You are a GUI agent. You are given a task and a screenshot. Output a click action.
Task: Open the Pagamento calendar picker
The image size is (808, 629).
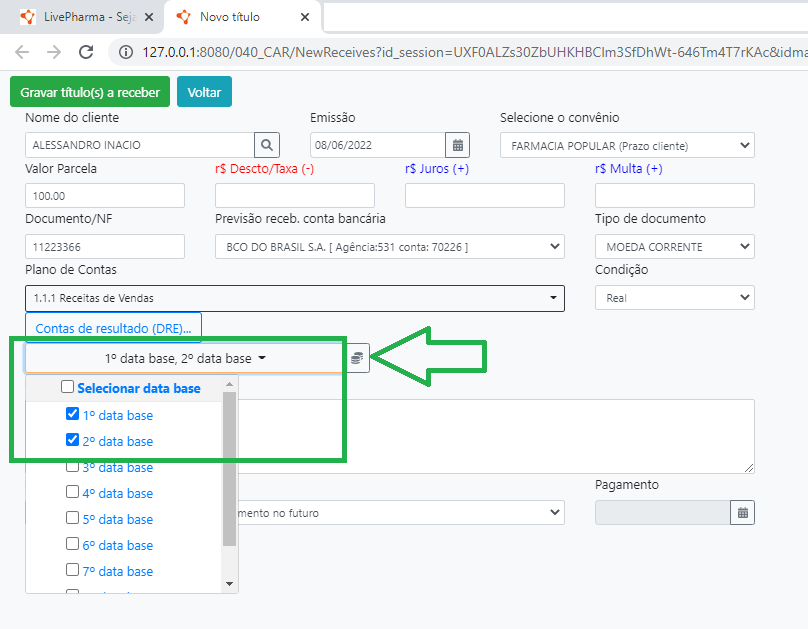click(742, 512)
